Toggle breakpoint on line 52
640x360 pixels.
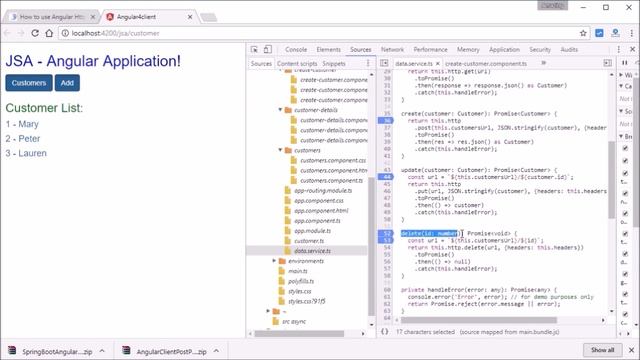[386, 233]
